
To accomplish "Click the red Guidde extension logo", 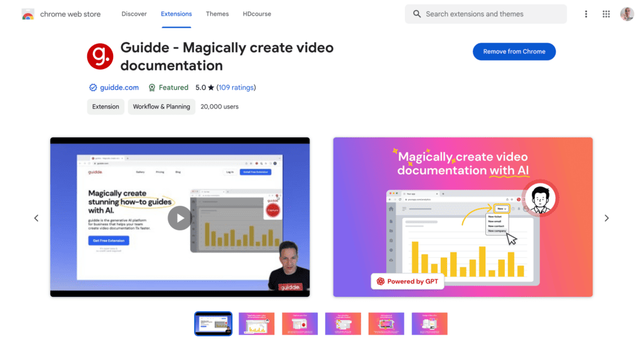I will [100, 56].
